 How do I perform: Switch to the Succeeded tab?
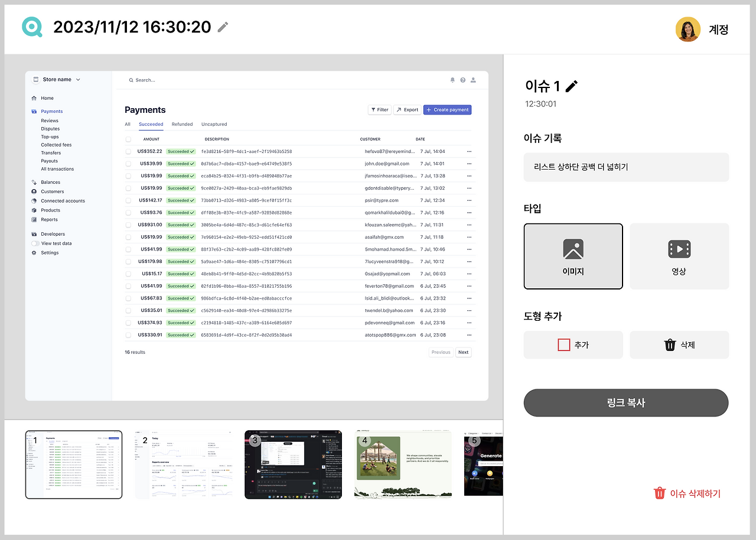click(151, 124)
